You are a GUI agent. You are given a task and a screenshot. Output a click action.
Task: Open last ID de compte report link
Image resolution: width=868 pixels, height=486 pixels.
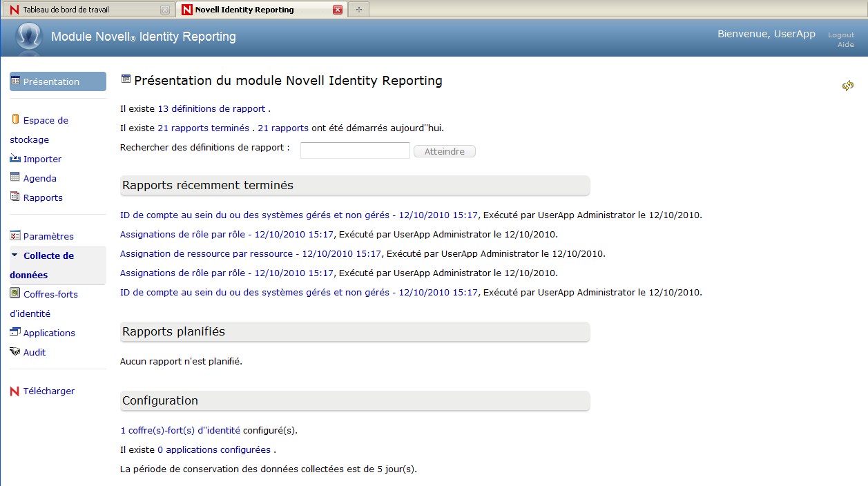pos(299,292)
